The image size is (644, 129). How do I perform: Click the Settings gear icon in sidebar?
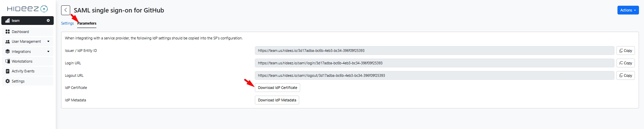(7, 81)
